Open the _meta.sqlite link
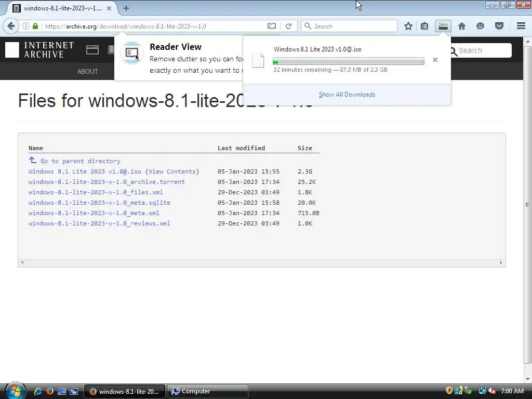Image resolution: width=532 pixels, height=399 pixels. (x=99, y=203)
